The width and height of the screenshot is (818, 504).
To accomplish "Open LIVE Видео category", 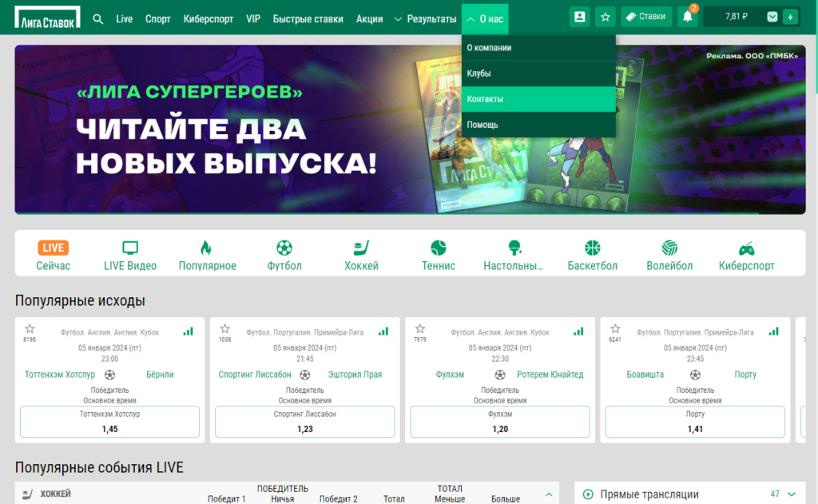I will [x=130, y=255].
